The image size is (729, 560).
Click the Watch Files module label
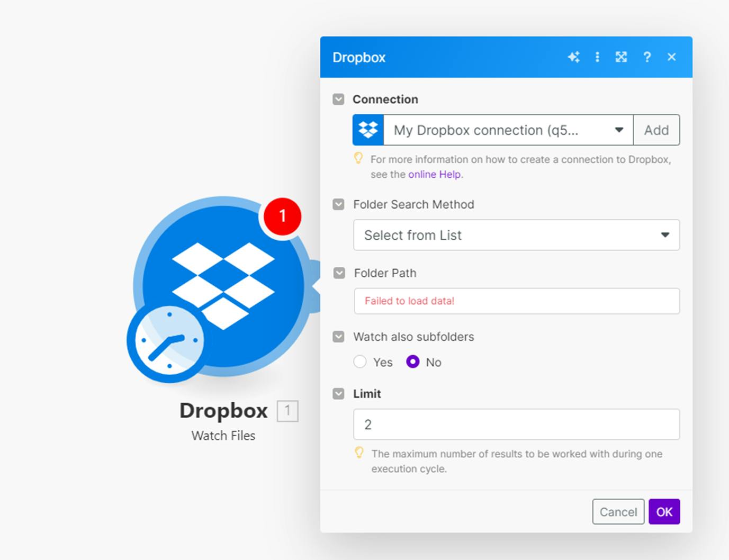click(x=223, y=436)
